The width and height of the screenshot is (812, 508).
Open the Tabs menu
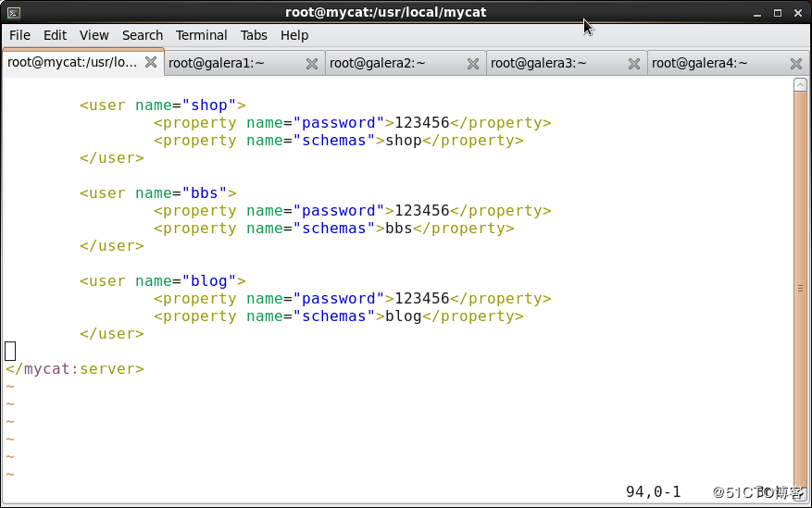pyautogui.click(x=254, y=35)
